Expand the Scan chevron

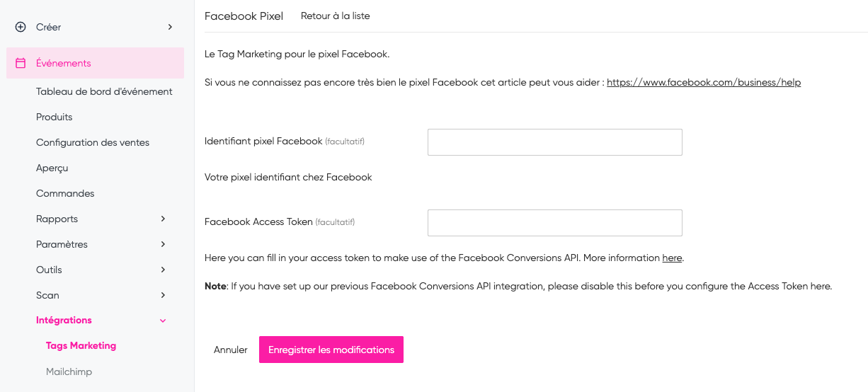click(163, 295)
